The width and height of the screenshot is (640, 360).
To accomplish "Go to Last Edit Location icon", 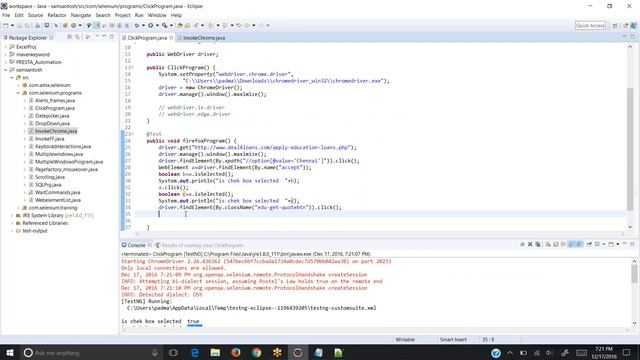I will pyautogui.click(x=239, y=25).
